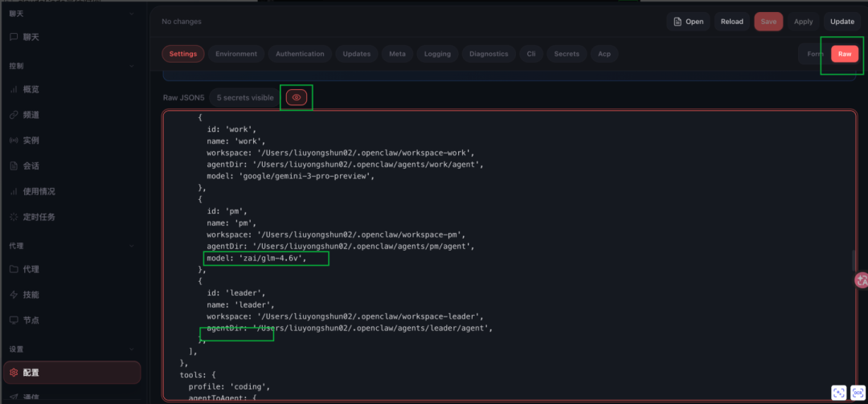Click the line id: 'work'
868x404 pixels.
coord(232,129)
